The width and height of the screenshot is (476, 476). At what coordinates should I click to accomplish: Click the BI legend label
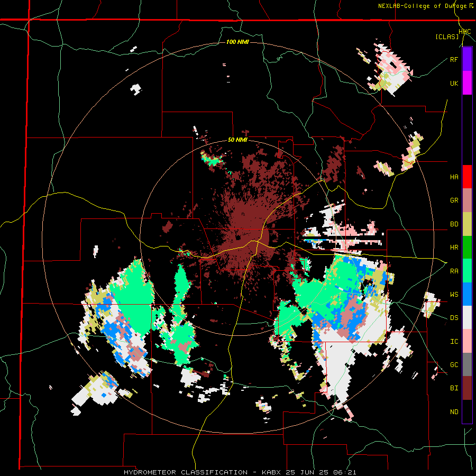click(x=454, y=388)
